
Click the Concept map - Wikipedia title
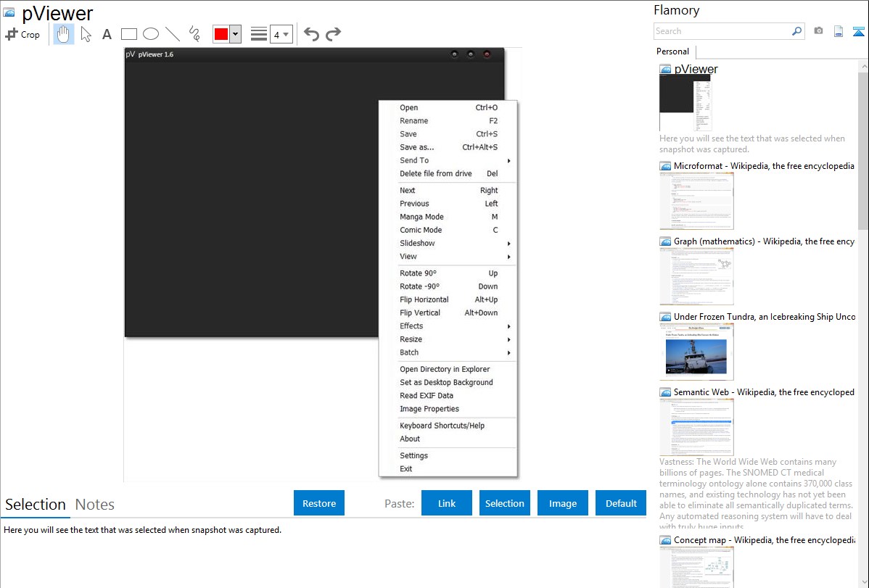[765, 540]
